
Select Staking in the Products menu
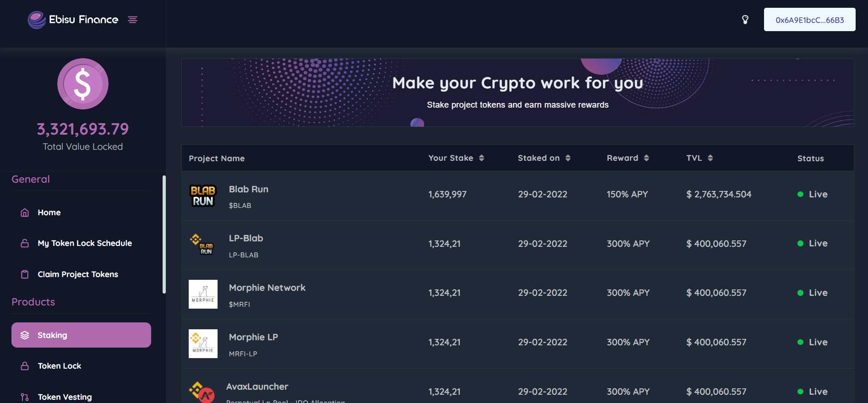pyautogui.click(x=81, y=335)
